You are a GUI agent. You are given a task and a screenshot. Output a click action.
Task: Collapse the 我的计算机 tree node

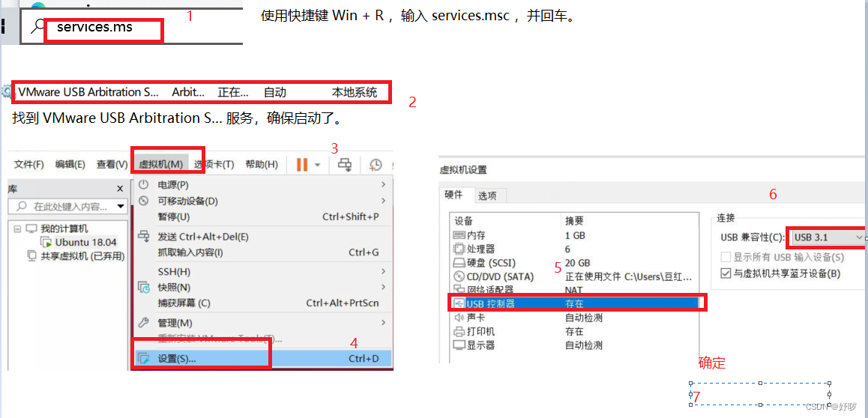pos(17,229)
